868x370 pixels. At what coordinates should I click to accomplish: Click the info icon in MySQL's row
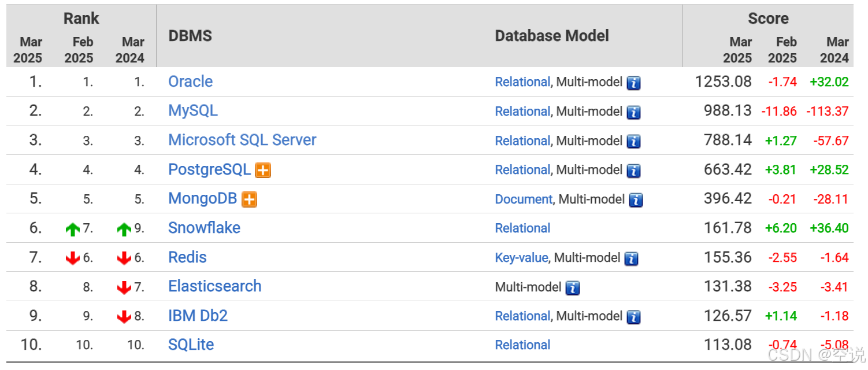tap(633, 112)
